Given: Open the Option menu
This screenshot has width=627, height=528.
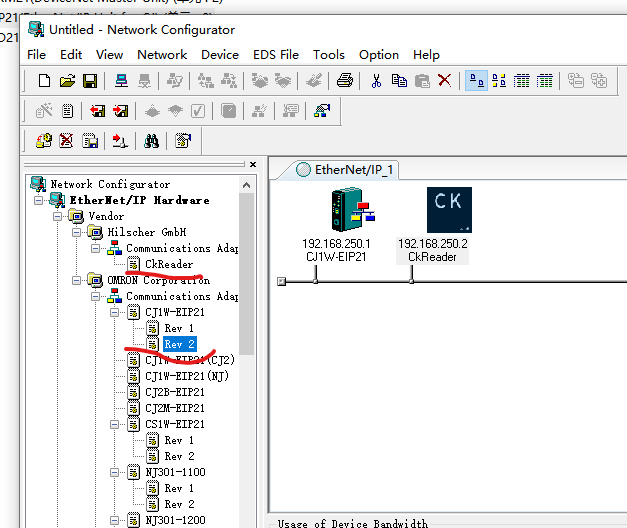Looking at the screenshot, I should [x=379, y=54].
